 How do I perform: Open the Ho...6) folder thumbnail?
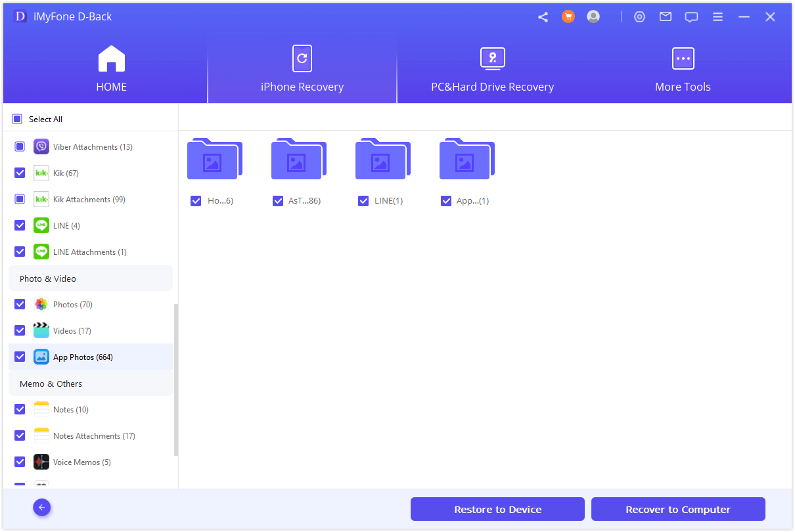click(x=215, y=158)
